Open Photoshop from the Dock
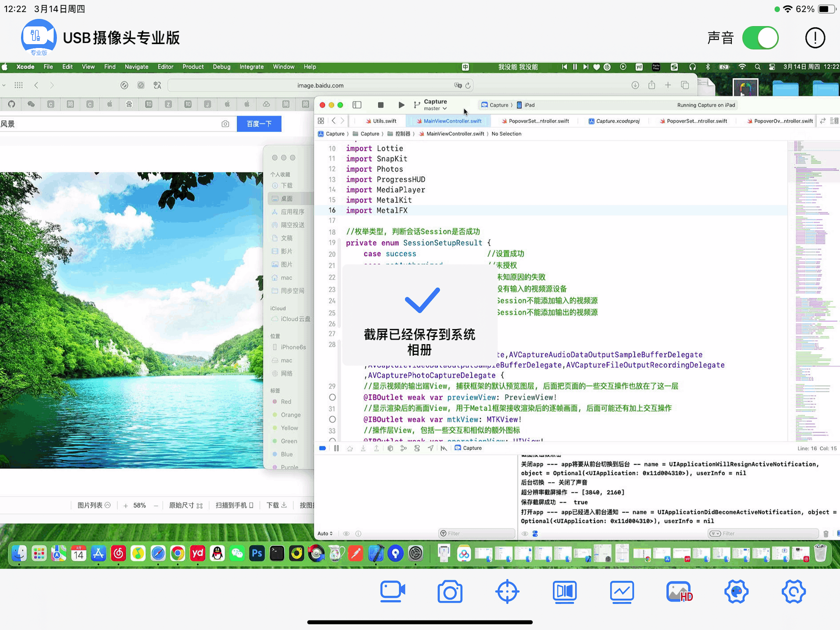This screenshot has height=630, width=840. pos(257,554)
